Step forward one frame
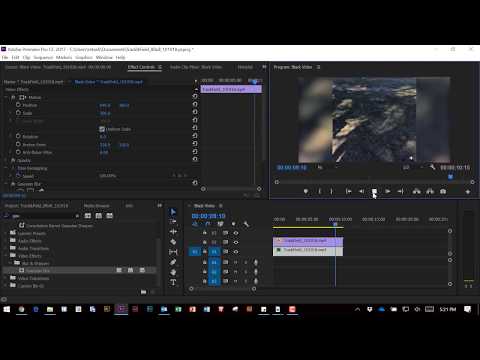Screen dimensions: 480x360 tap(388, 191)
